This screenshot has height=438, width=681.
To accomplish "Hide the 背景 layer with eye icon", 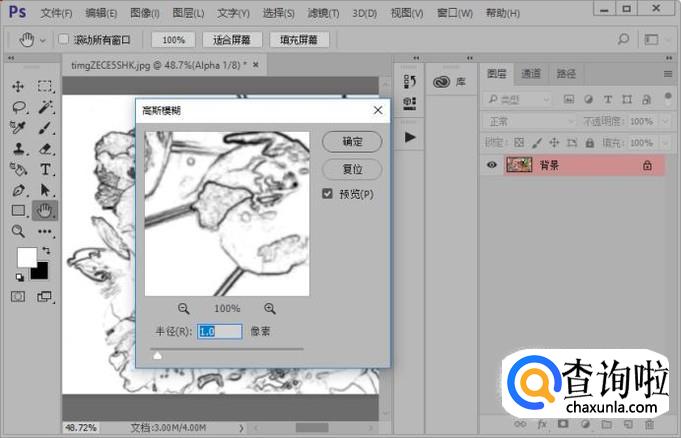I will click(491, 166).
